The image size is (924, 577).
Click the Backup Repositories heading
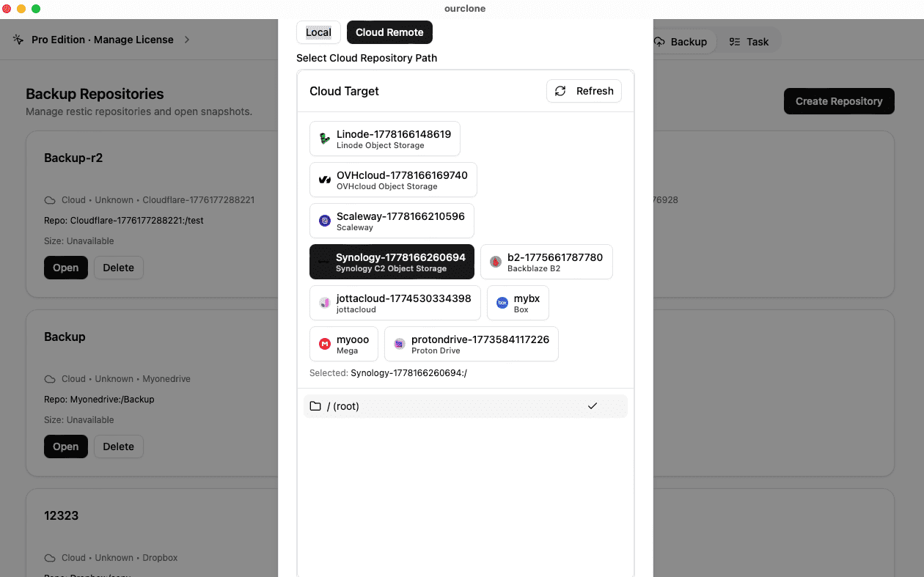click(95, 94)
